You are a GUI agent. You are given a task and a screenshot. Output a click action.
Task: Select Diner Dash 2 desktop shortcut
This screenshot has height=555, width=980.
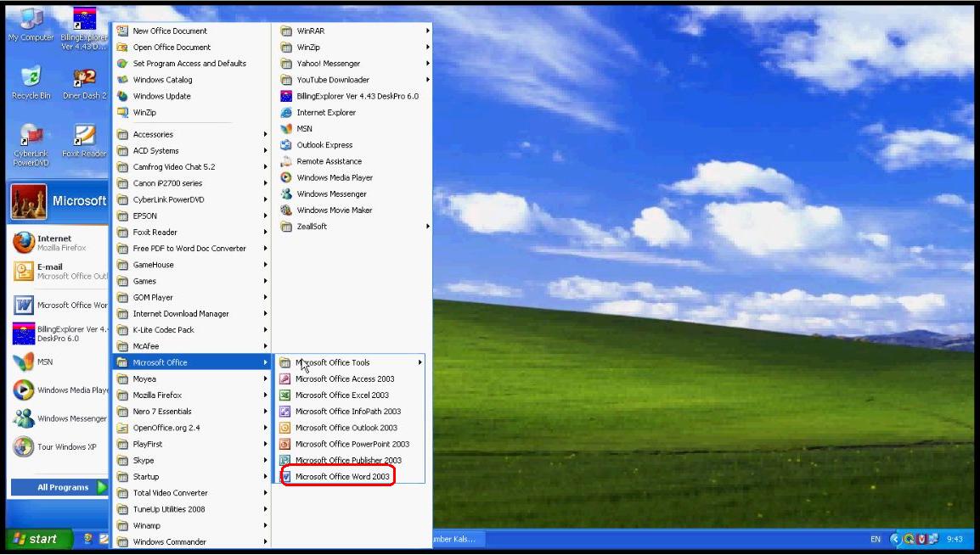point(84,82)
